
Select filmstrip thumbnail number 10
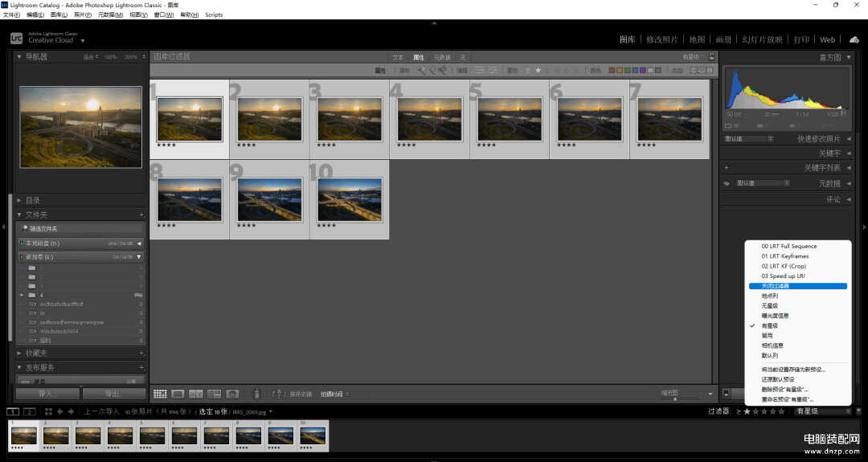[313, 435]
